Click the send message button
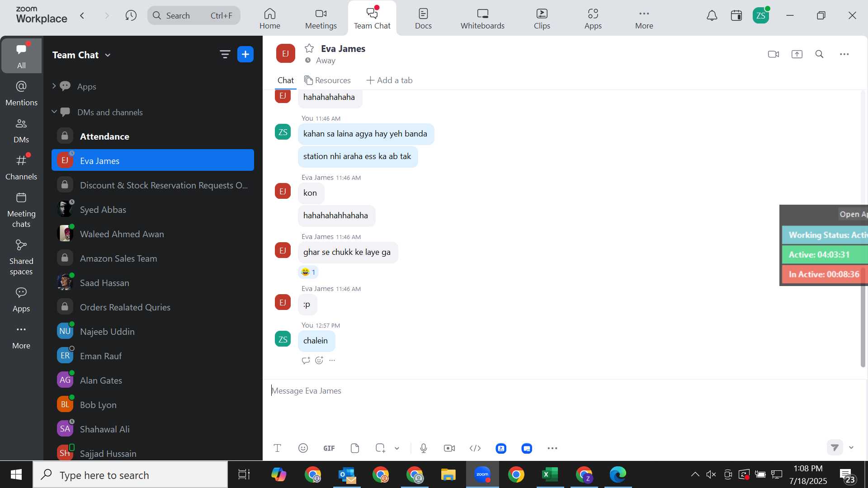Viewport: 868px width, 488px height. [x=835, y=447]
